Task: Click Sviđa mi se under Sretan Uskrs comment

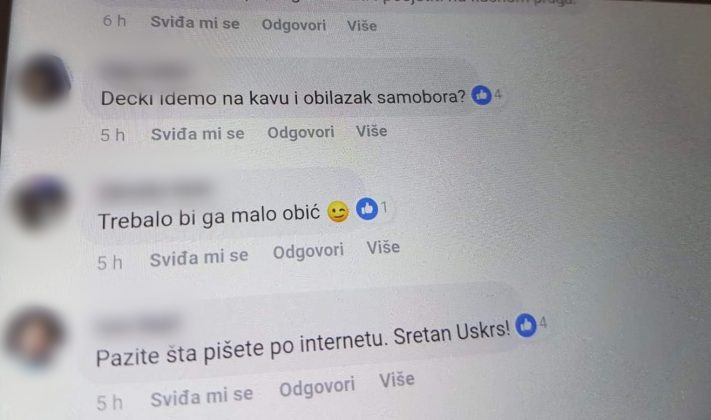Action: click(x=202, y=396)
